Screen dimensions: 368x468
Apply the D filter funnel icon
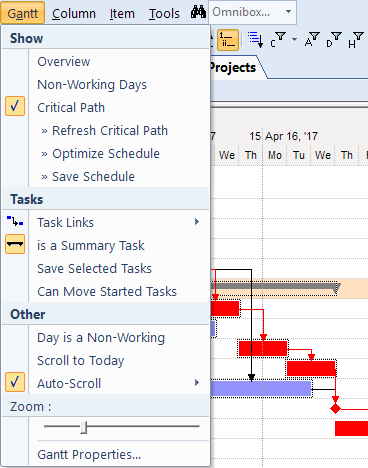334,40
